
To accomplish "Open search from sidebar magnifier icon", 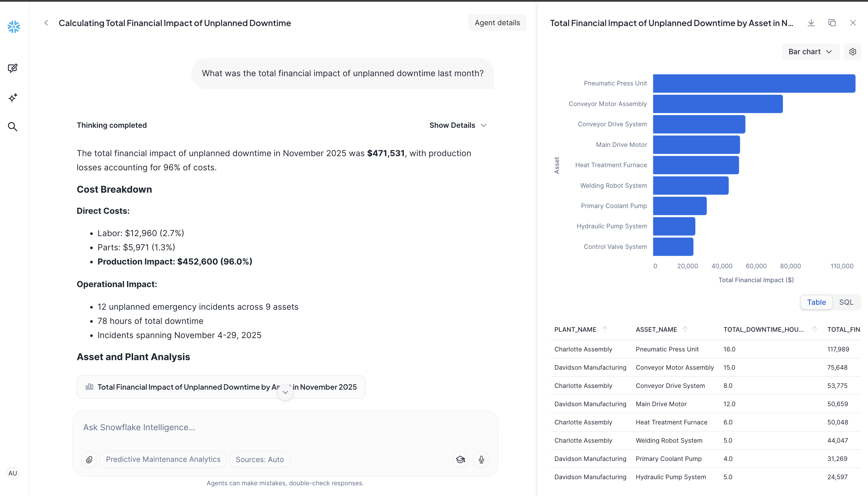I will (x=12, y=127).
